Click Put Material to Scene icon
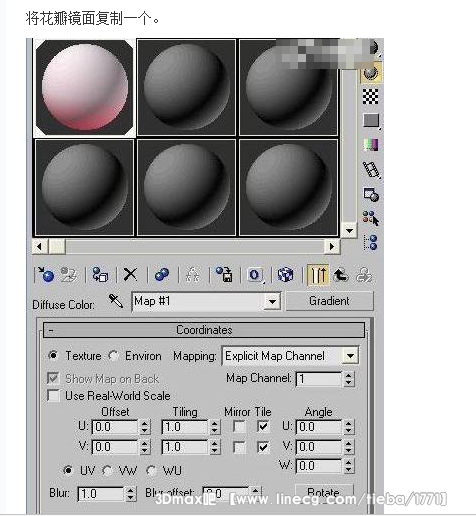 coord(69,275)
